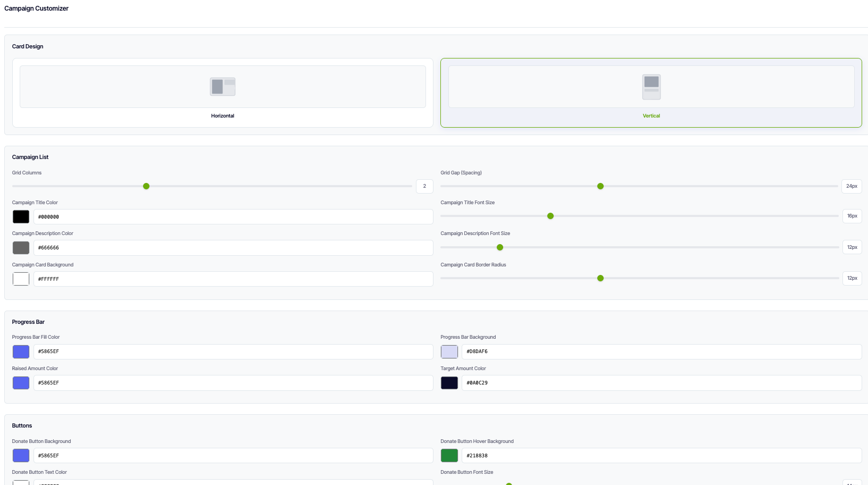Open the Campaign Description Color swatch
The image size is (868, 485).
21,247
